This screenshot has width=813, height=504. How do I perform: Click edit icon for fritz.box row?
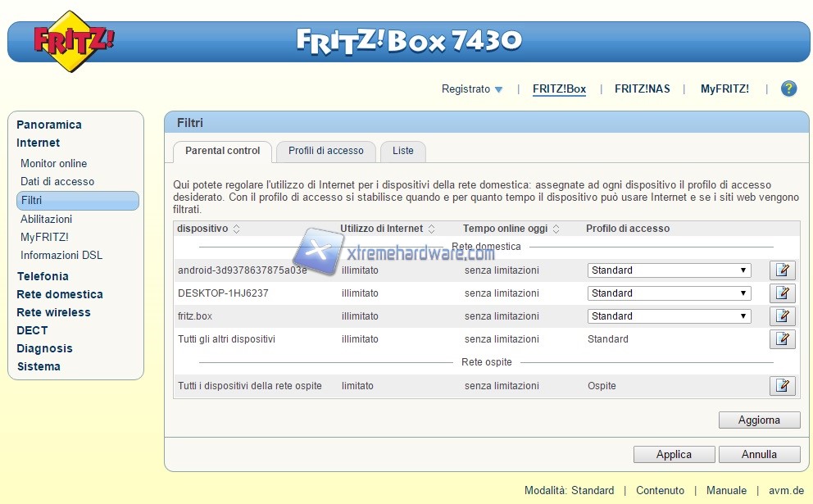tap(782, 316)
